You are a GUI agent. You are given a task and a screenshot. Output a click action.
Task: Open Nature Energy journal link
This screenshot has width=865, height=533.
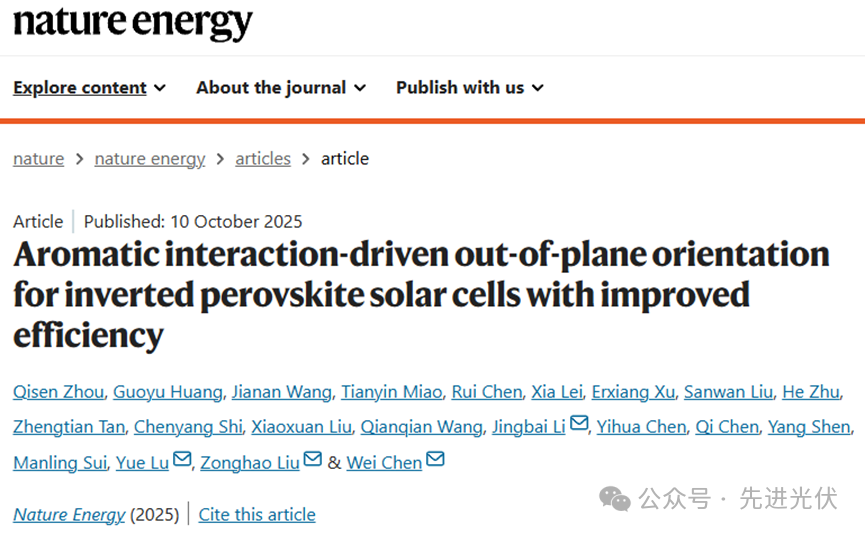[69, 515]
